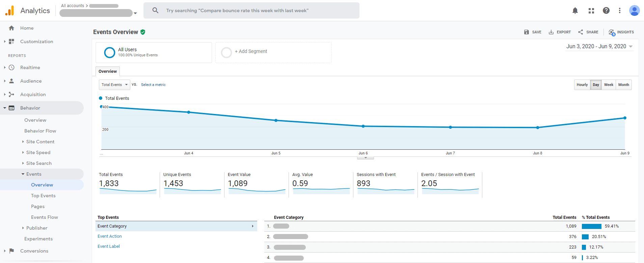Switch graph to Week view
The image size is (644, 263).
coord(609,85)
